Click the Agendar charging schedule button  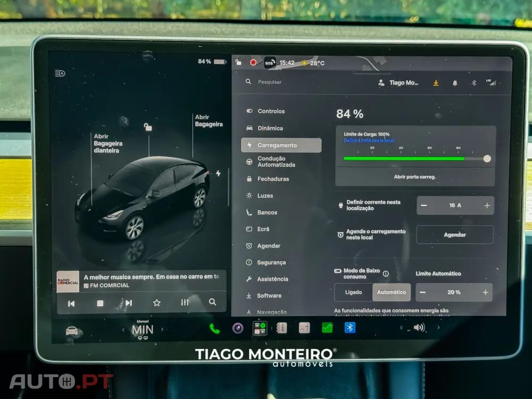(455, 235)
